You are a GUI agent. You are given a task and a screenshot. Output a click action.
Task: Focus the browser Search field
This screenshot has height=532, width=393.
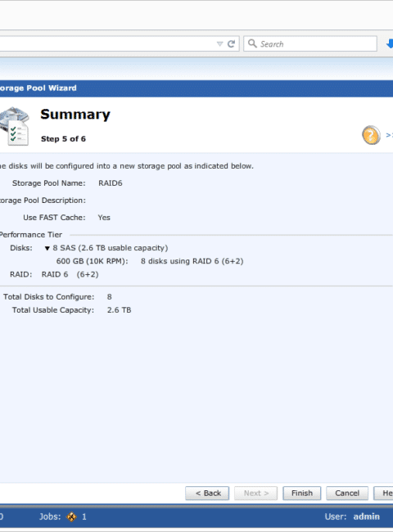310,43
